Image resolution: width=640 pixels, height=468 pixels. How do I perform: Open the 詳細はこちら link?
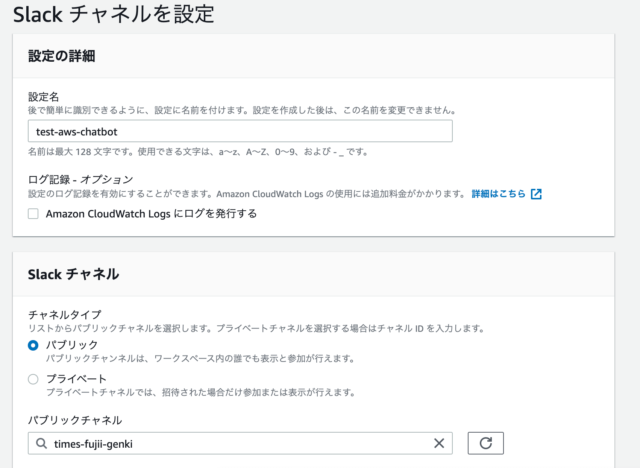[498, 194]
